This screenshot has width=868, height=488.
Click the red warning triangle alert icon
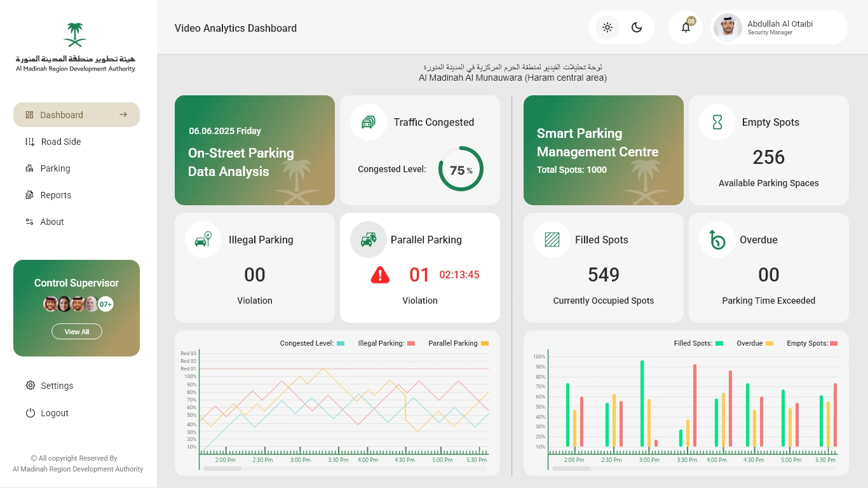(380, 274)
